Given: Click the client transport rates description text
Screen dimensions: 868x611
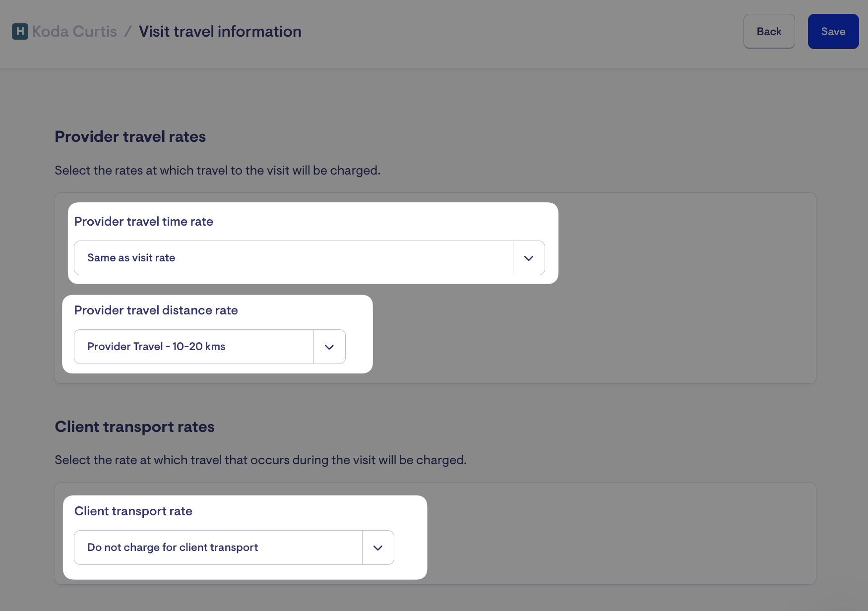Looking at the screenshot, I should 260,460.
